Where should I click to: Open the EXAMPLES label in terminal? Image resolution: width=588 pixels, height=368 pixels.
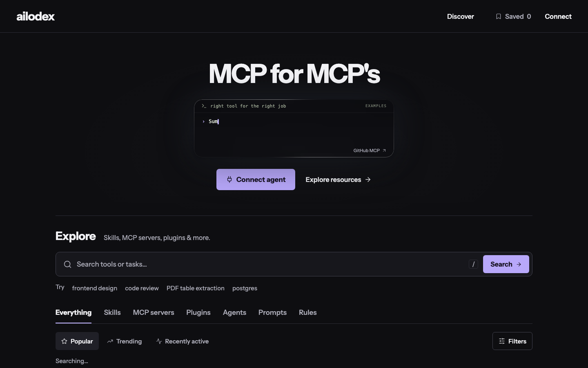tap(376, 106)
